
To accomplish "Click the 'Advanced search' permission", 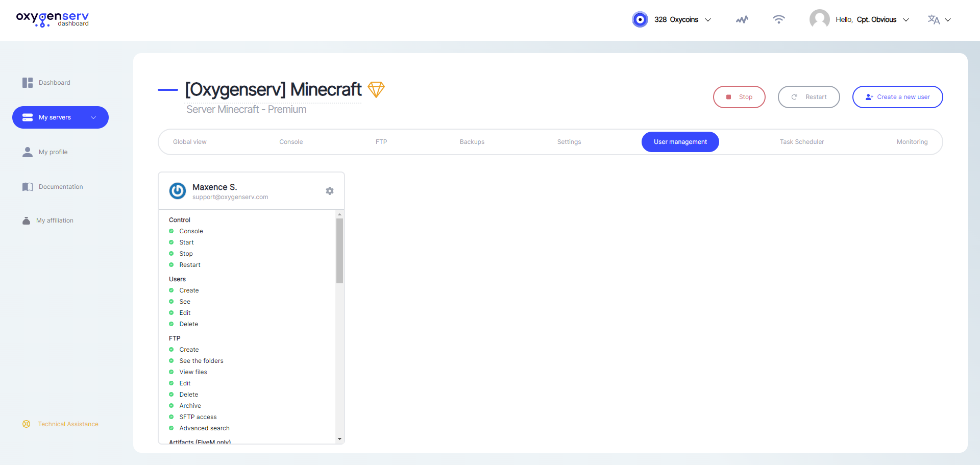I will point(204,428).
